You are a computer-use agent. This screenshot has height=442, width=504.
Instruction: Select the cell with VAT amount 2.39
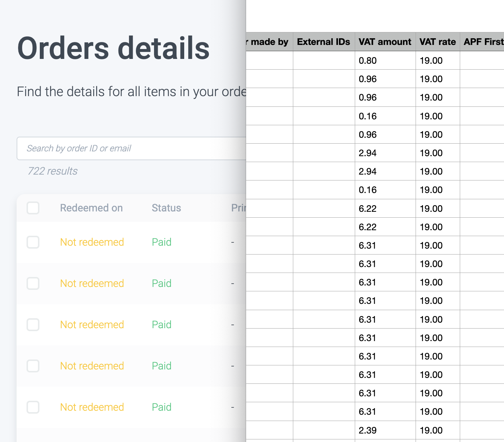pos(385,430)
